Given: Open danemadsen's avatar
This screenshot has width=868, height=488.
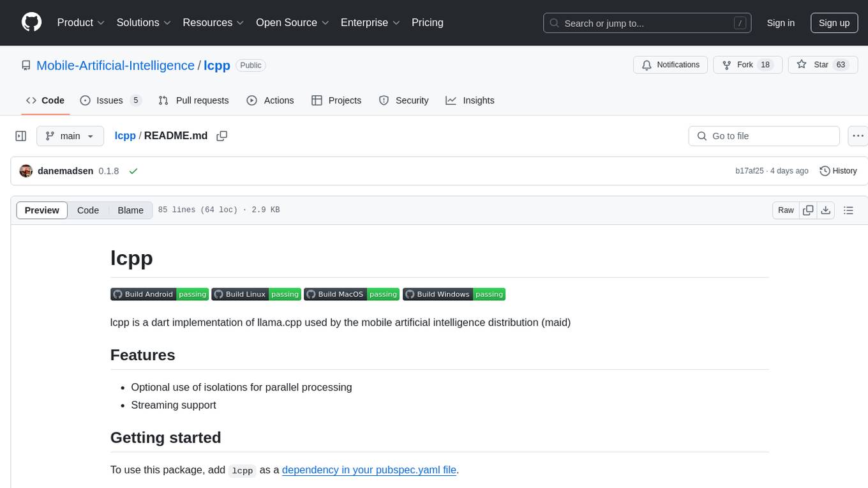Looking at the screenshot, I should click(x=26, y=171).
